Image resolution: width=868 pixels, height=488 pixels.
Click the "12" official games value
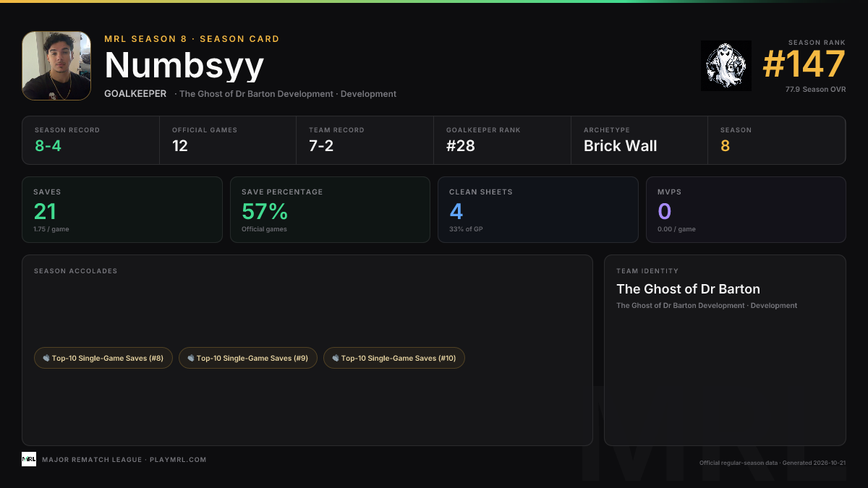180,146
